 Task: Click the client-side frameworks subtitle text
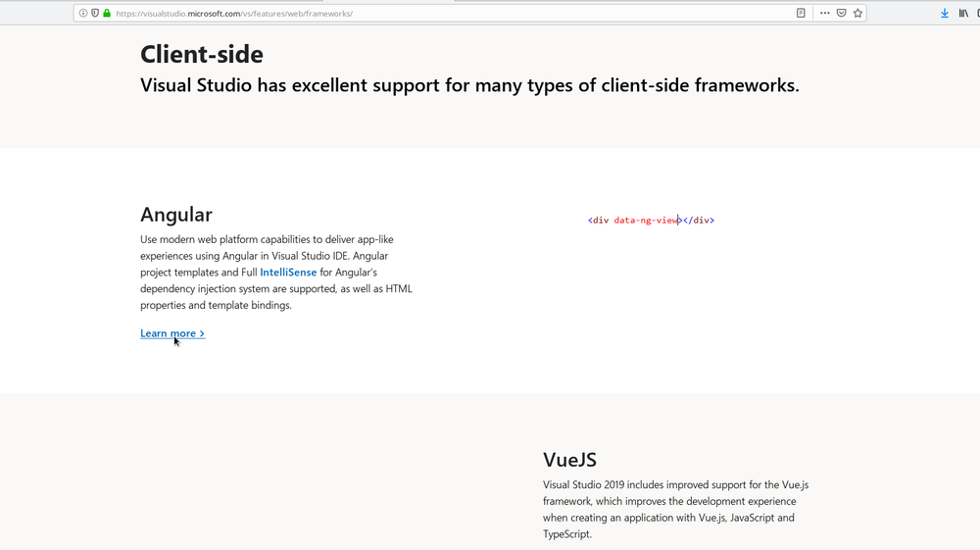(469, 85)
